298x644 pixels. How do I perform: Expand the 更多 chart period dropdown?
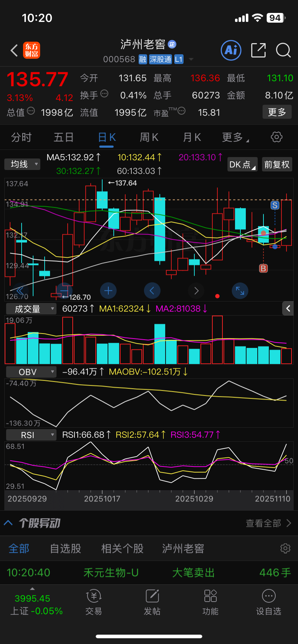tap(235, 137)
